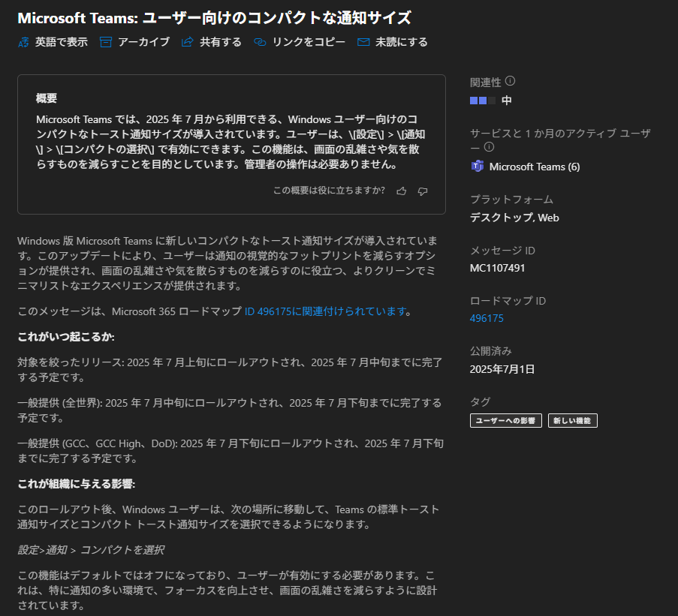Click the paragraph starting "このロールアウト後"
The width and height of the screenshot is (678, 616).
228,517
